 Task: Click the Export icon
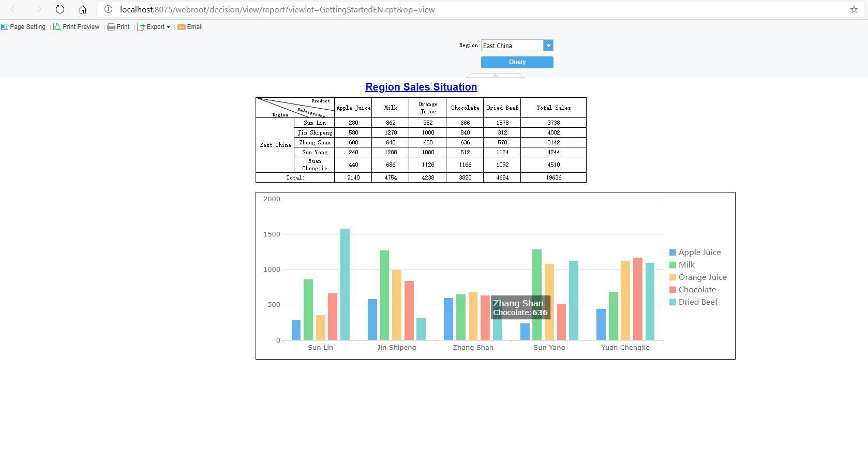pos(141,27)
